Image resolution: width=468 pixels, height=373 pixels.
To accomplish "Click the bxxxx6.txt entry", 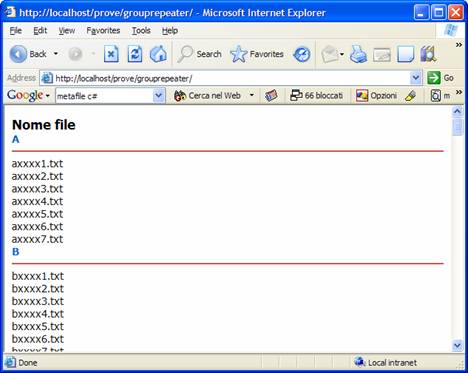I will (x=38, y=339).
